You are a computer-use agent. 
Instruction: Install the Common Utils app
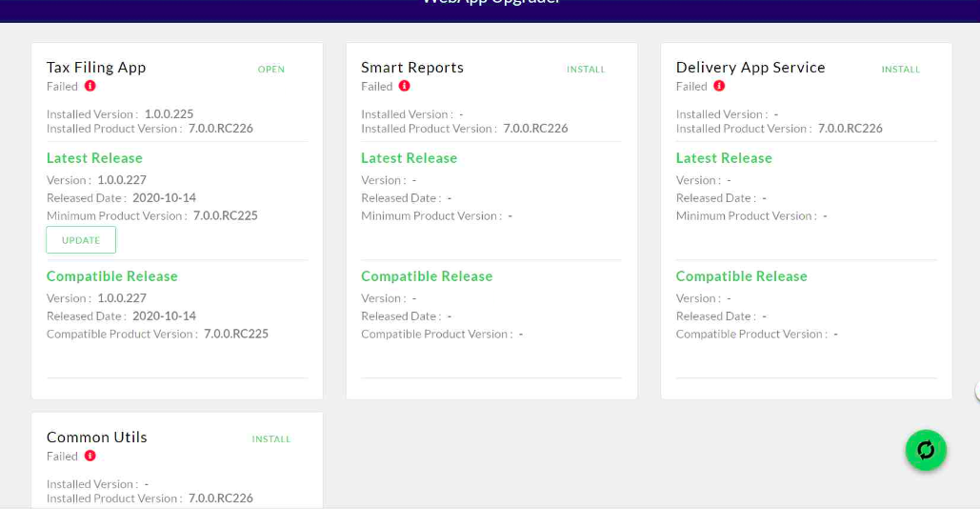[x=271, y=439]
